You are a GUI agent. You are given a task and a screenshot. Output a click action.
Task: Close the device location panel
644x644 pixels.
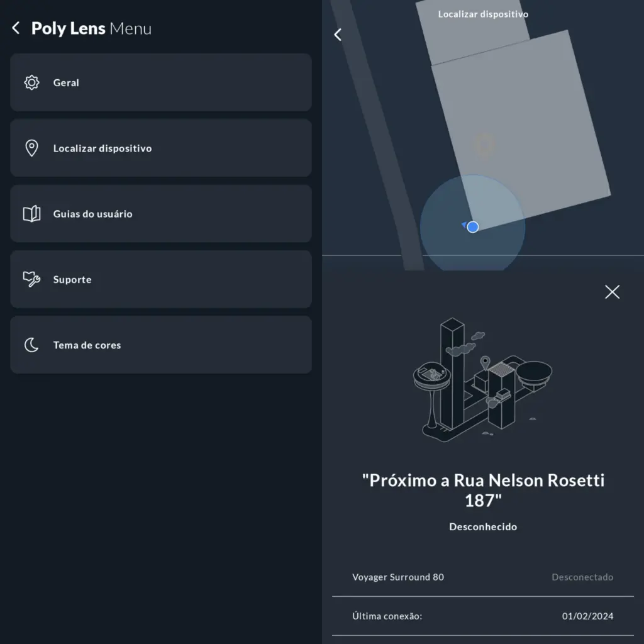(x=612, y=292)
